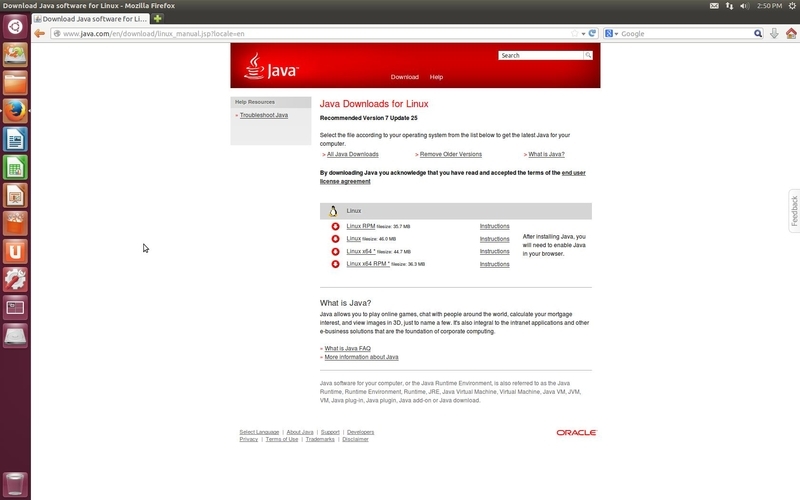
Task: Focus the Java site Search input field
Action: coord(541,55)
